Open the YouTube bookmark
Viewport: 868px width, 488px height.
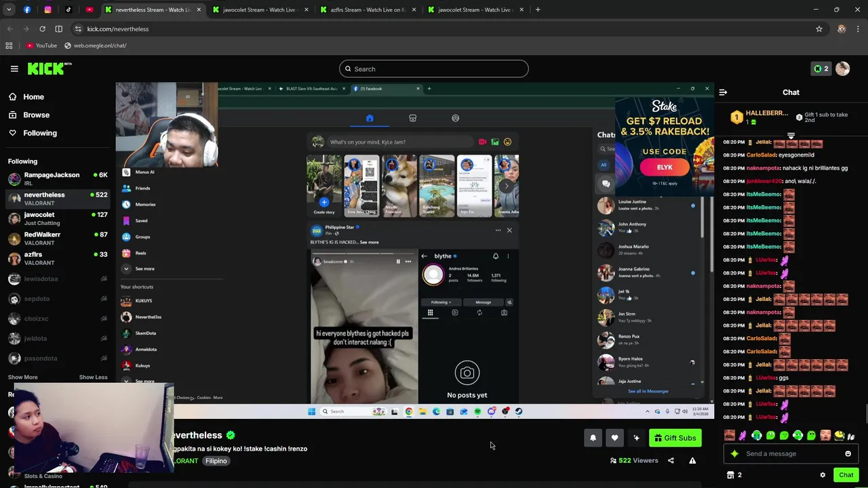pyautogui.click(x=41, y=45)
